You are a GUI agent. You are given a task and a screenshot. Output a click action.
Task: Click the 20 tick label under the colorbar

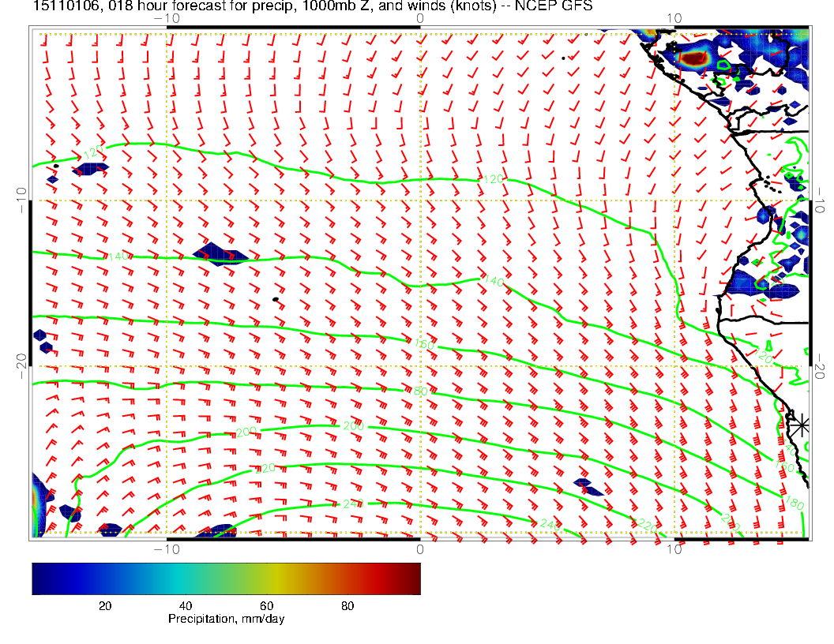(x=104, y=605)
